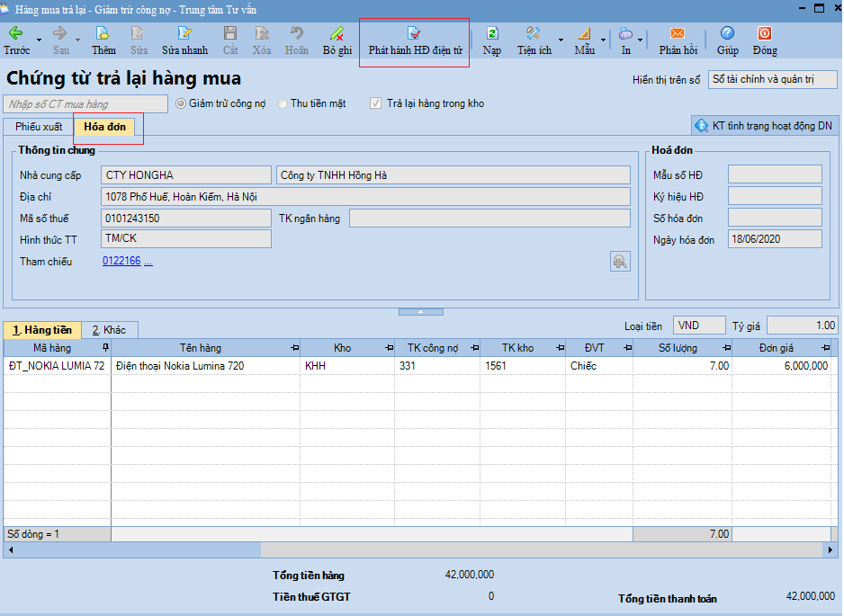Open Sửa nhanh quick edit
Screen dimensions: 844x616
184,40
